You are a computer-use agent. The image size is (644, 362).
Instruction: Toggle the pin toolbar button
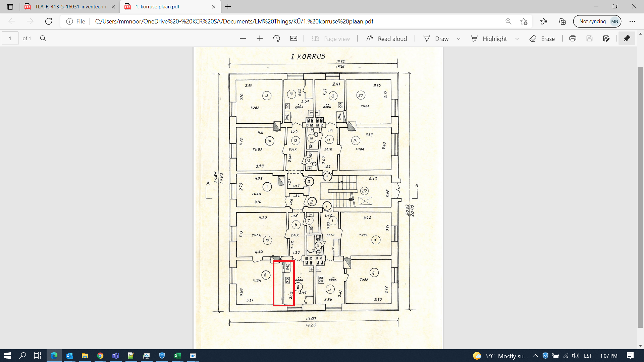[x=627, y=39]
